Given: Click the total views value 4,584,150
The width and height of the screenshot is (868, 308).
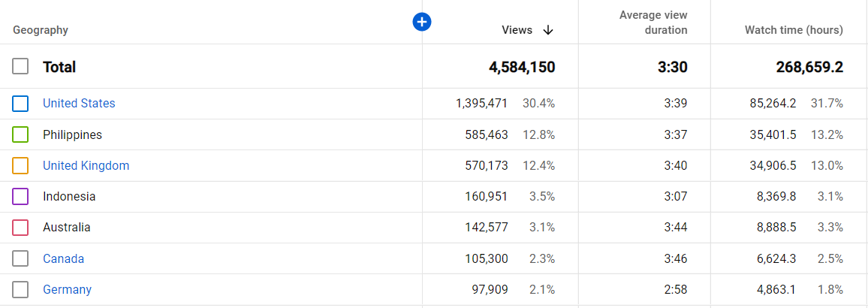Looking at the screenshot, I should tap(522, 68).
